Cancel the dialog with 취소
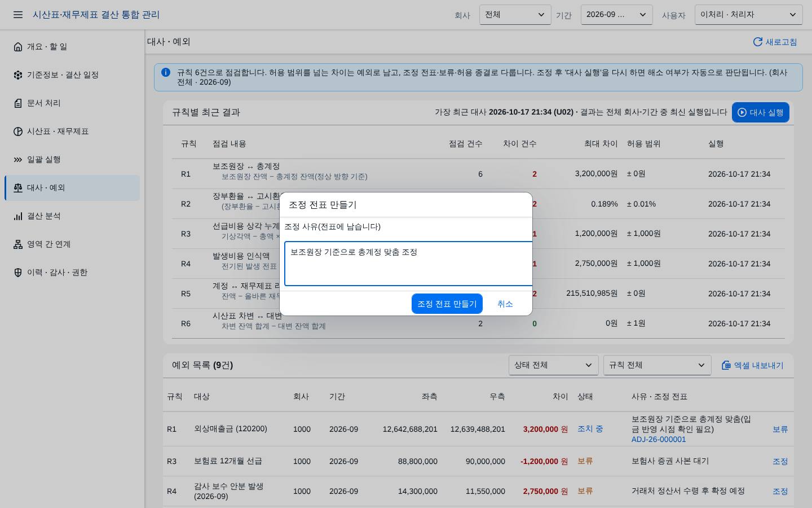Screen dimensions: 812x508 [x=505, y=304]
